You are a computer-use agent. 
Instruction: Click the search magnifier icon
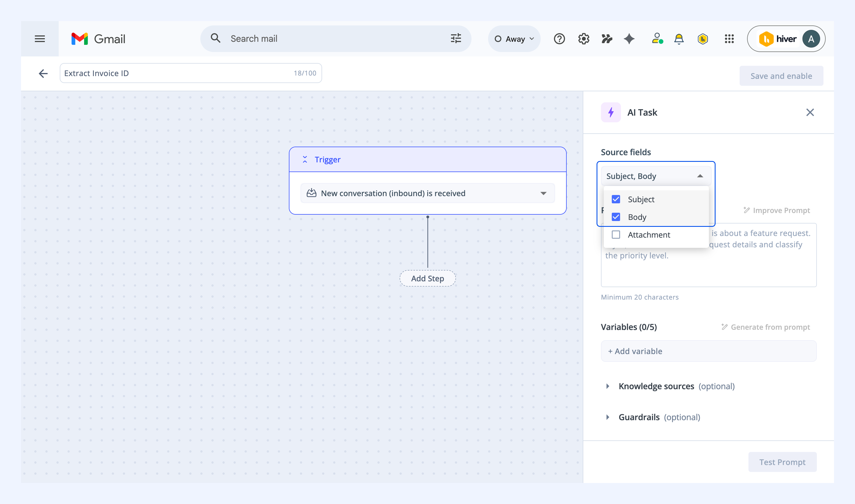click(x=215, y=38)
